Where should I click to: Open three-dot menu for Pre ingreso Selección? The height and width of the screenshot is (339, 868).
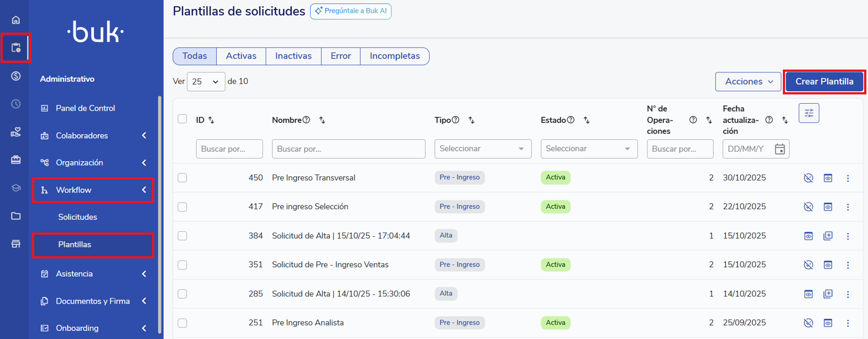[848, 207]
